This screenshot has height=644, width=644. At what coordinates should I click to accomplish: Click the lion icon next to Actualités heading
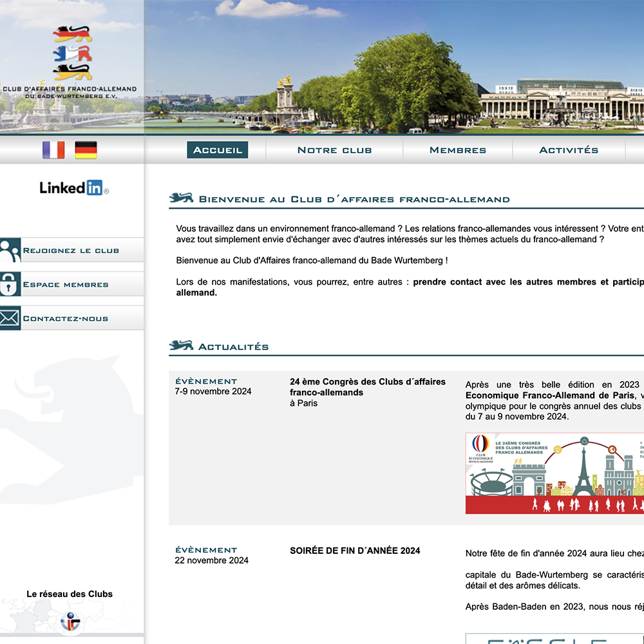pyautogui.click(x=181, y=346)
